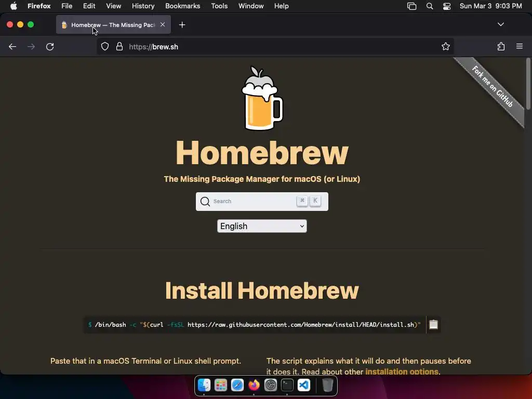
Task: Open the tracking protection shield icon
Action: [x=105, y=46]
